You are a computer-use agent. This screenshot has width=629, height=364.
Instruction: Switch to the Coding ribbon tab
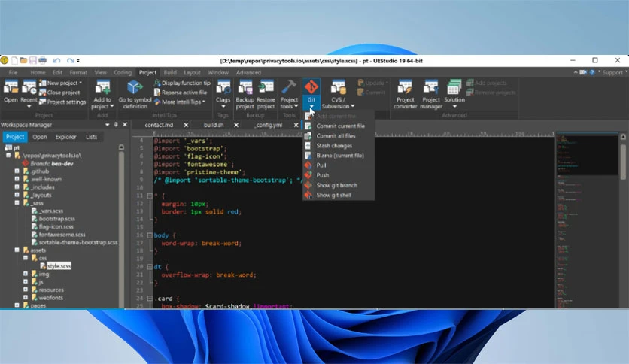pyautogui.click(x=123, y=72)
